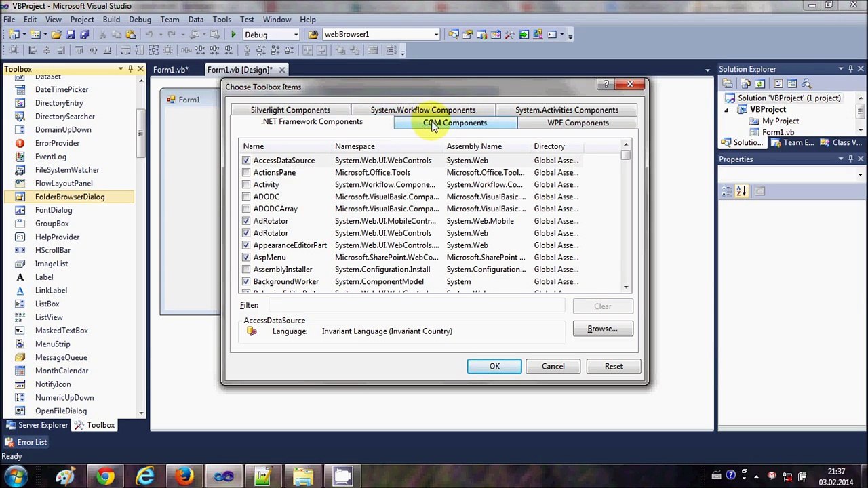Check the ADODCArray checkbox
Image resolution: width=868 pixels, height=488 pixels.
(x=246, y=209)
